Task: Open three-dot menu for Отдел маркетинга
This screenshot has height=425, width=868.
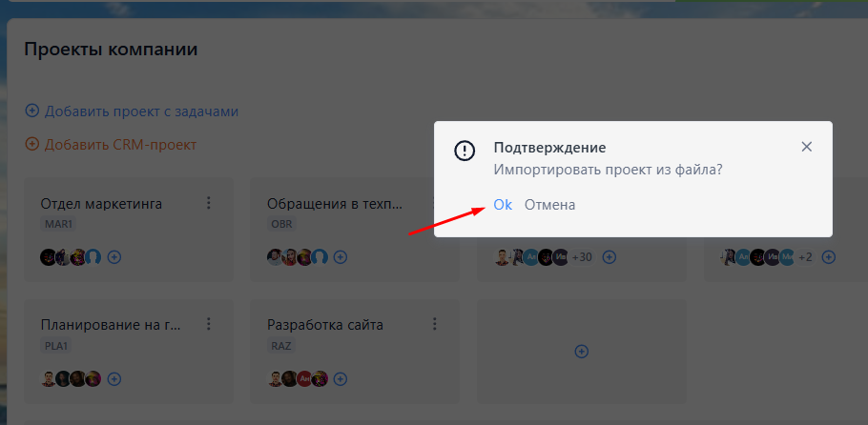Action: 209,203
